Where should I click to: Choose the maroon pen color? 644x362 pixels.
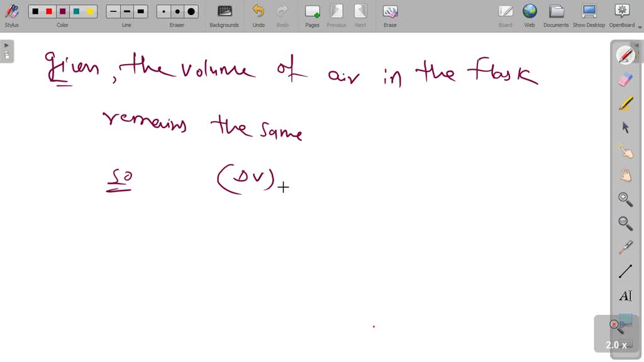[62, 11]
